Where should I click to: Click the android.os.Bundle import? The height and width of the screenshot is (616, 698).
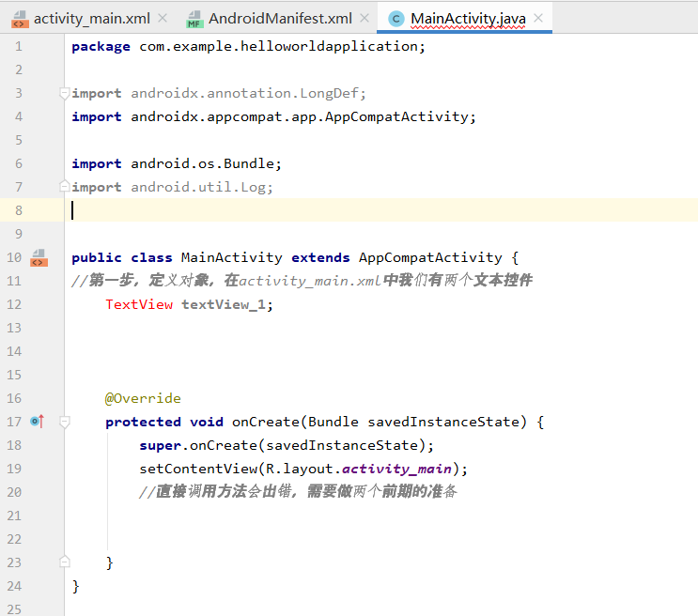tap(202, 163)
